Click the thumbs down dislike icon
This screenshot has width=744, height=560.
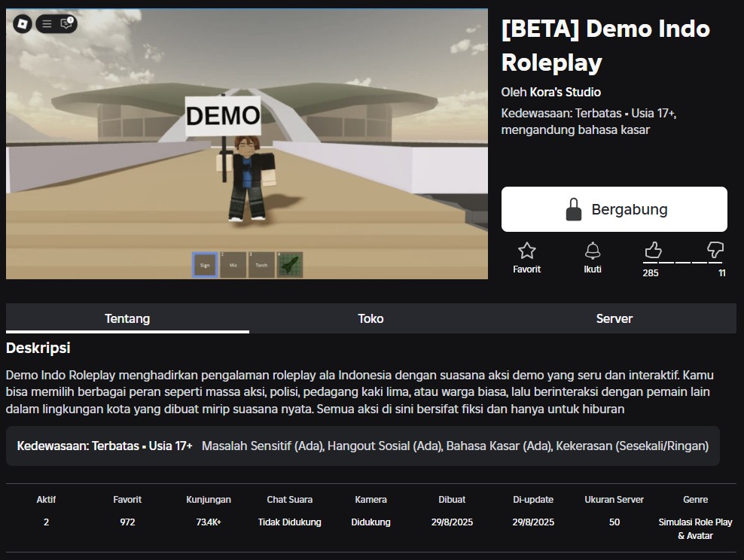click(x=715, y=250)
